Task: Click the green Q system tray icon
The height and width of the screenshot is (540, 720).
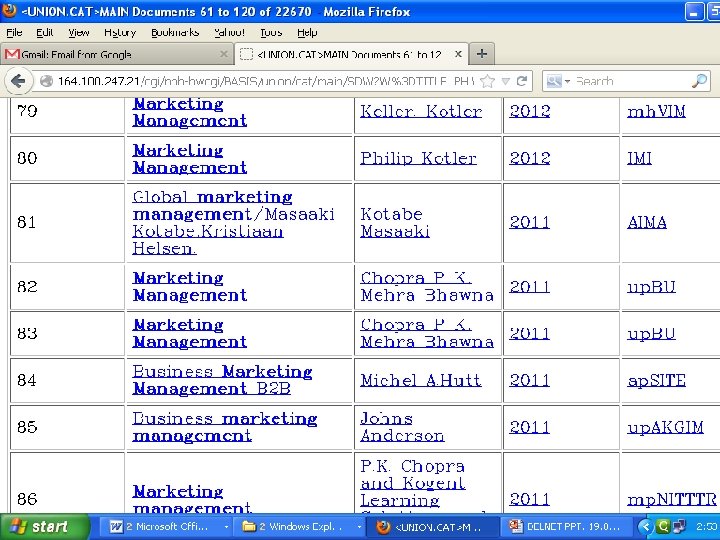Action: click(663, 527)
